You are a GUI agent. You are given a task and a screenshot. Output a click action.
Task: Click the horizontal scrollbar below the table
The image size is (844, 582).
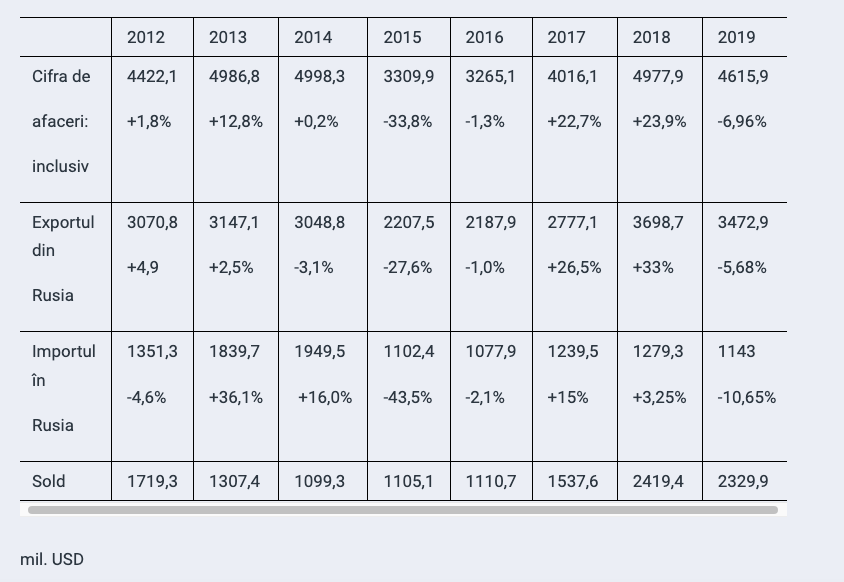point(402,510)
